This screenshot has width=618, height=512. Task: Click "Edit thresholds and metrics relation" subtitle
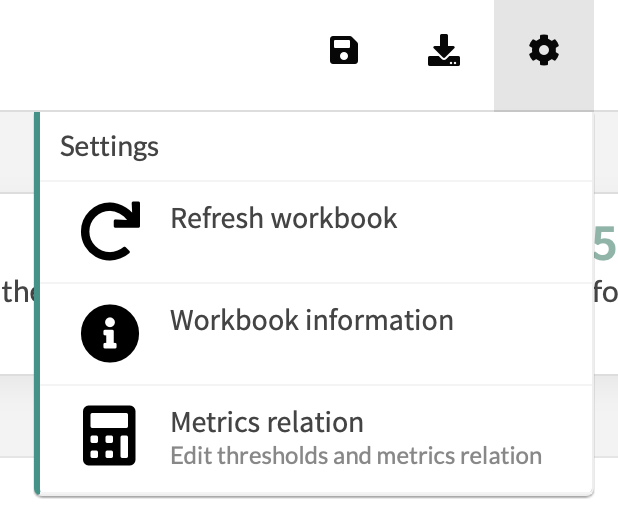(356, 456)
